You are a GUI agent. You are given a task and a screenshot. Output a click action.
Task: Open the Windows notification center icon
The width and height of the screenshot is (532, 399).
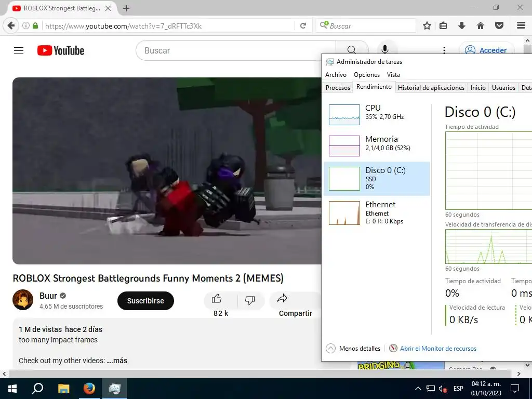pos(515,389)
